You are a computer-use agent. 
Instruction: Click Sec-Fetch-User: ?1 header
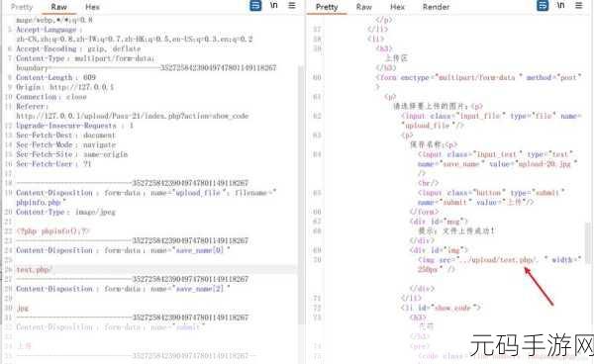pyautogui.click(x=53, y=164)
